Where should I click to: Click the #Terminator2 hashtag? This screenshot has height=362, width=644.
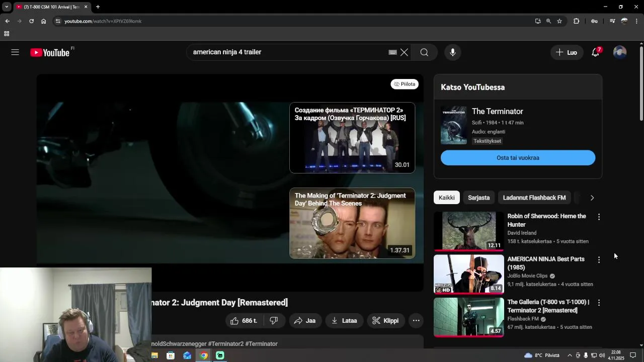[225, 344]
